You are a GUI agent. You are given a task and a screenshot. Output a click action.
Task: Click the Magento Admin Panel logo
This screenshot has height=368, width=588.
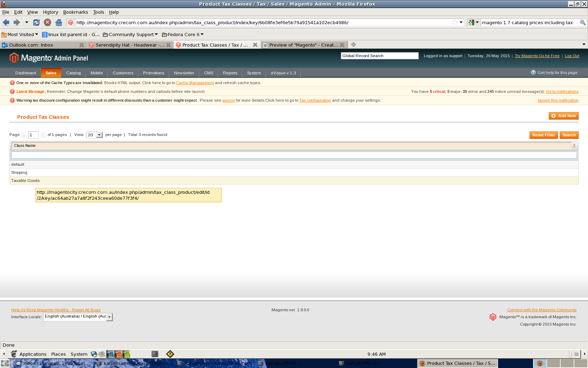click(x=49, y=58)
